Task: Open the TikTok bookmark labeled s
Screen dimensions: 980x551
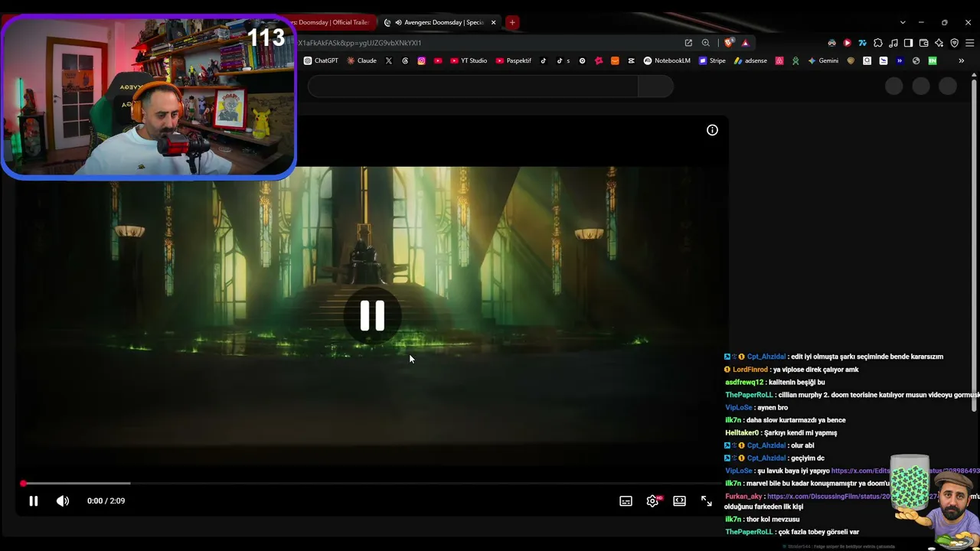Action: pos(561,60)
